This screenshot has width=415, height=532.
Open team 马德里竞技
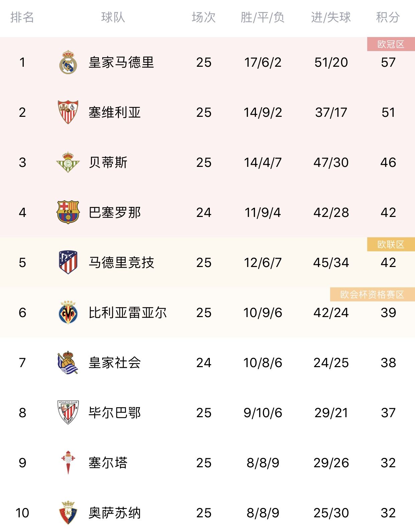121,263
